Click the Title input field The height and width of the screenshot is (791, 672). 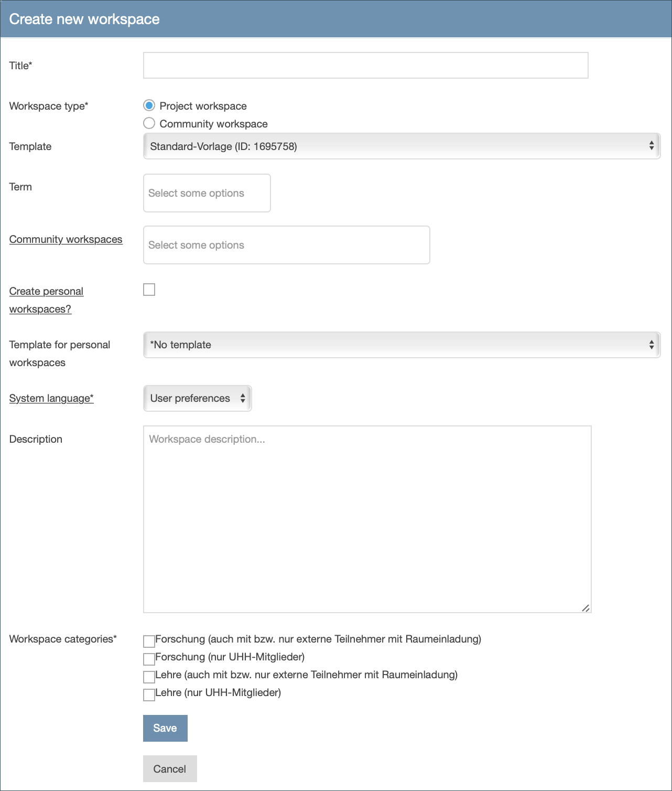click(365, 66)
